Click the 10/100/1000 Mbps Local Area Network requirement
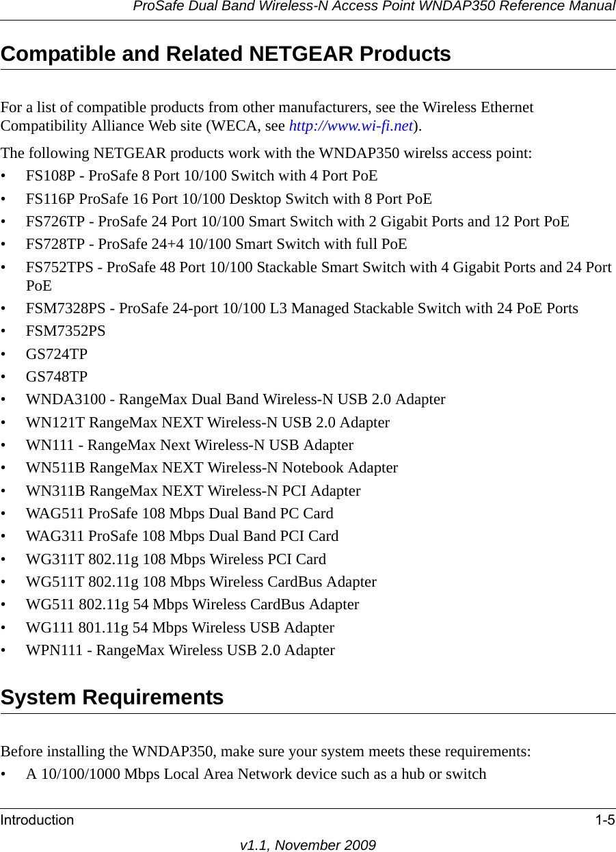This screenshot has width=616, height=852. [x=256, y=774]
